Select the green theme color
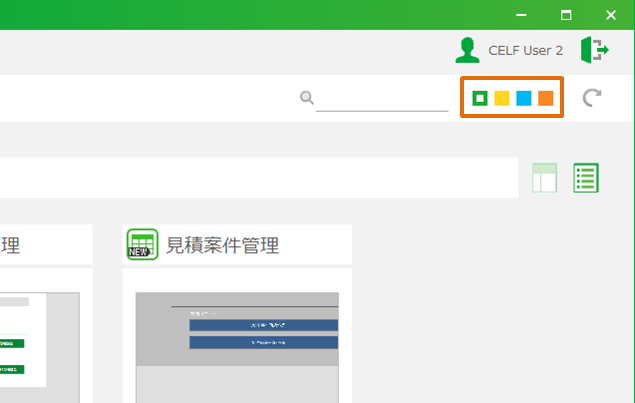This screenshot has width=635, height=403. [x=480, y=98]
